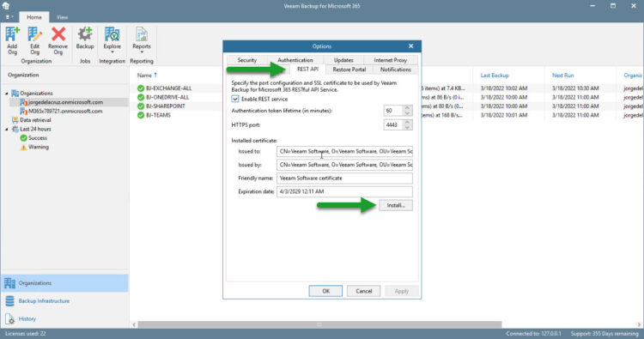Open the Backup Infrastructure navigation pane

pos(64,301)
